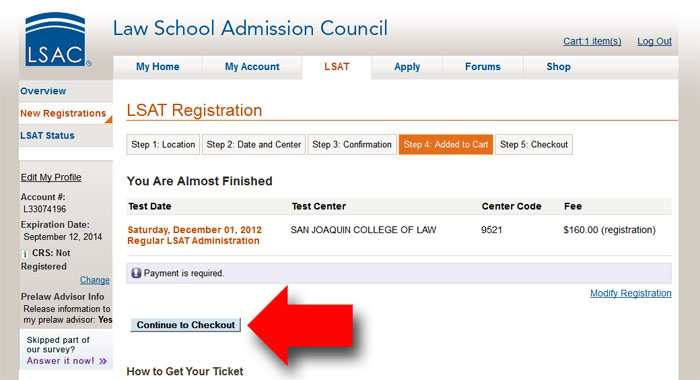Return to Step 2: Date and Center
This screenshot has width=700, height=380.
(x=254, y=145)
